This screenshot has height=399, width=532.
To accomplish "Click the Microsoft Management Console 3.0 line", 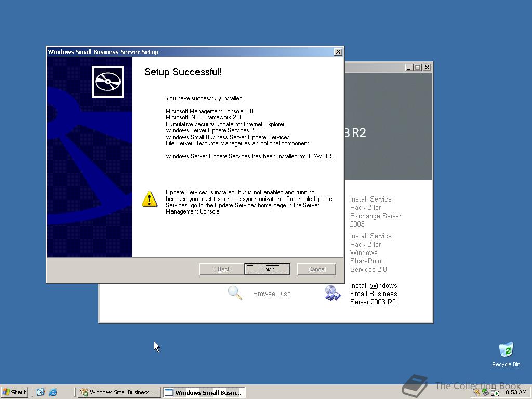I will click(209, 111).
